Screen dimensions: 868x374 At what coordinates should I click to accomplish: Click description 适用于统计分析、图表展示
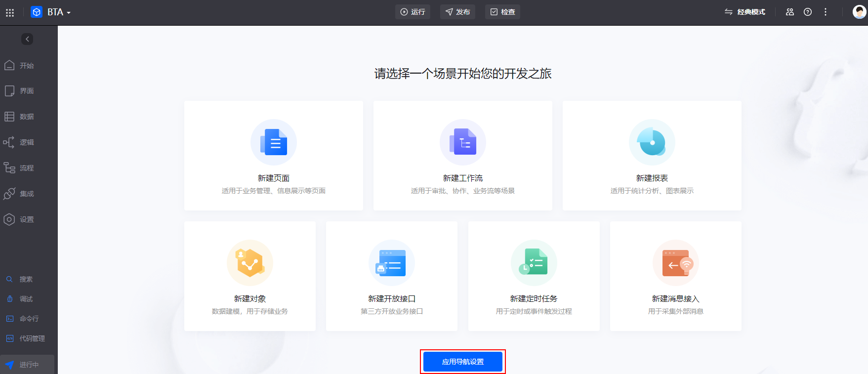pos(652,191)
